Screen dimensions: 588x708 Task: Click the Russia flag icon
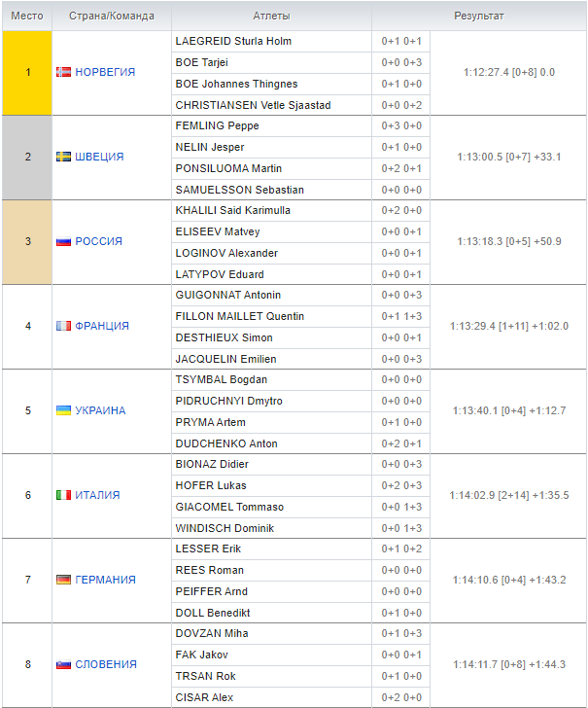[63, 241]
